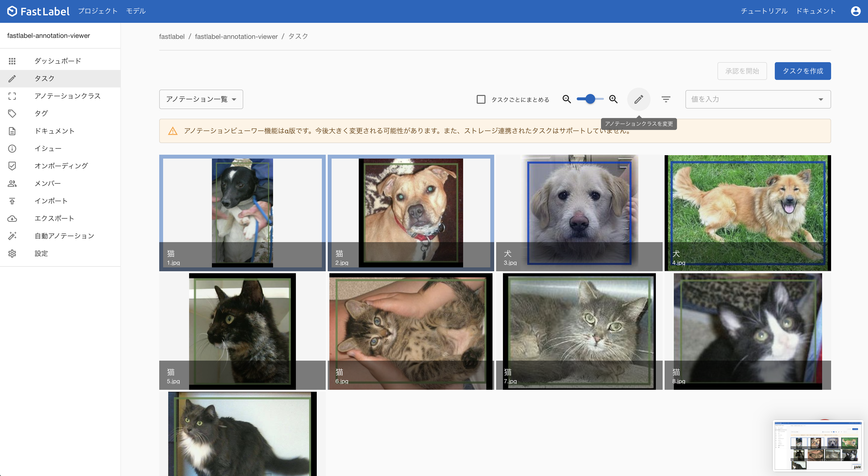Open ダッシュボード from the sidebar
868x476 pixels.
point(58,61)
